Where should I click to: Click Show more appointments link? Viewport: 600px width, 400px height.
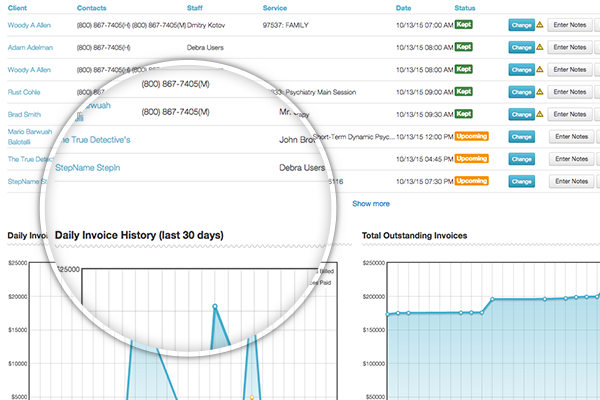coord(371,204)
